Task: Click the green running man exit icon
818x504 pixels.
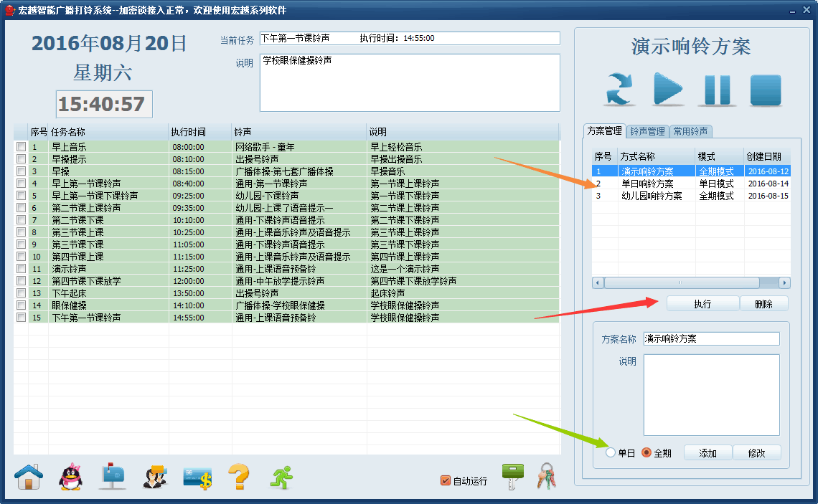Action: click(x=281, y=476)
